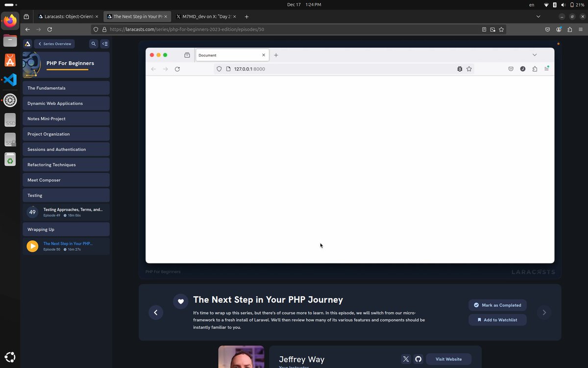The image size is (588, 368).
Task: Collapse the Wrapping Up section
Action: pyautogui.click(x=66, y=229)
